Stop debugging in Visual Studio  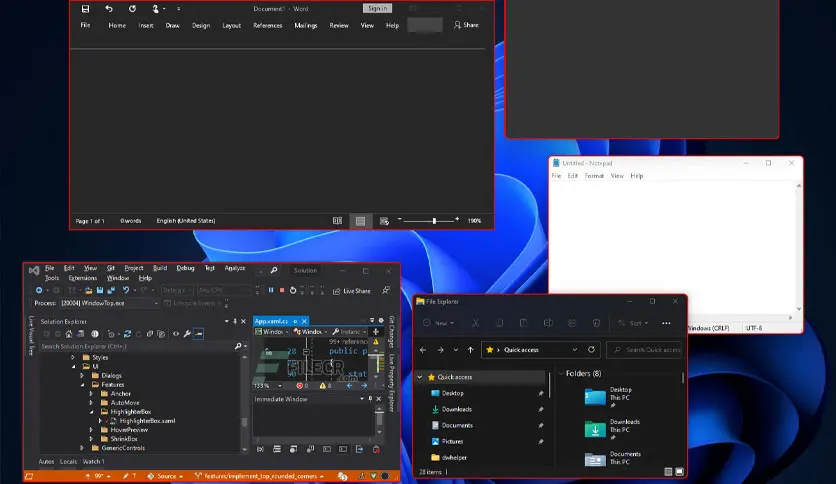point(282,290)
